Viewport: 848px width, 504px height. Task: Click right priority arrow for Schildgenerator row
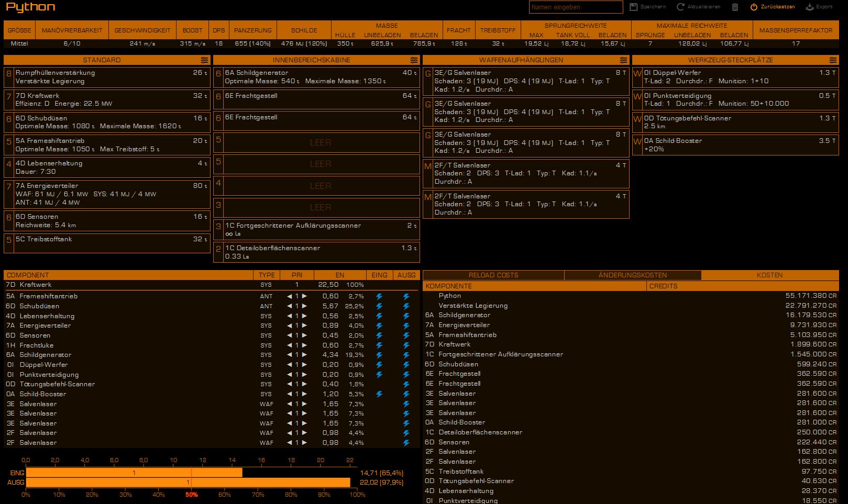click(304, 355)
